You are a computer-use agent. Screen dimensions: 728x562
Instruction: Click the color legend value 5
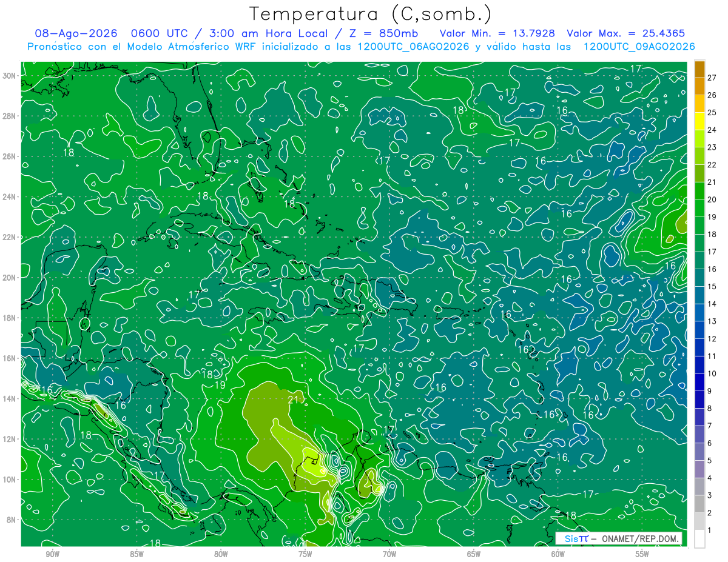710,460
